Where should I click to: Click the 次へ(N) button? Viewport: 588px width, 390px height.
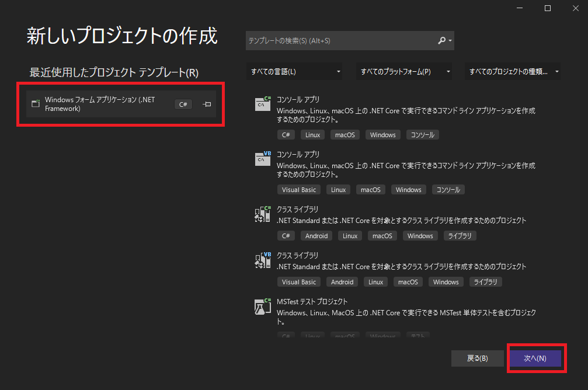535,358
